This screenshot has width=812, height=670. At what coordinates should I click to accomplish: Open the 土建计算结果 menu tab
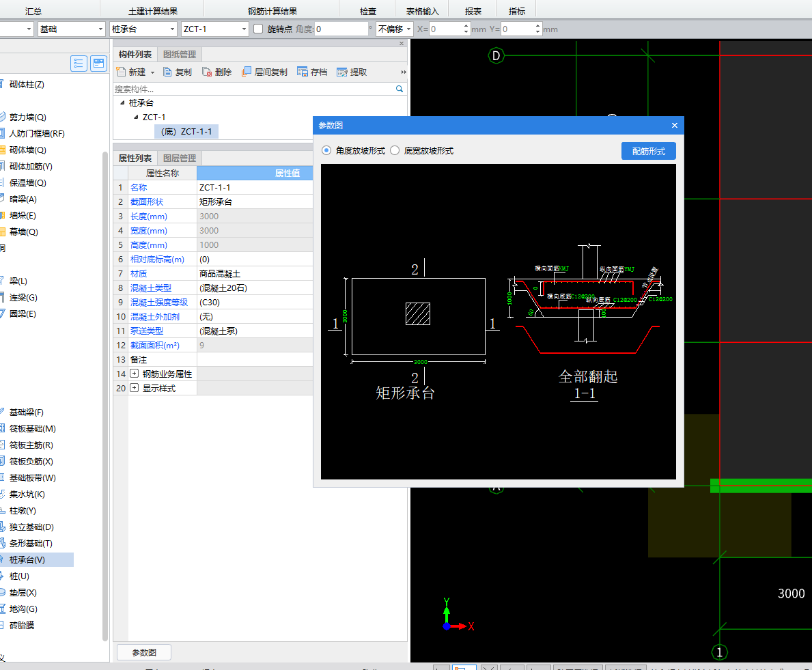click(x=153, y=11)
